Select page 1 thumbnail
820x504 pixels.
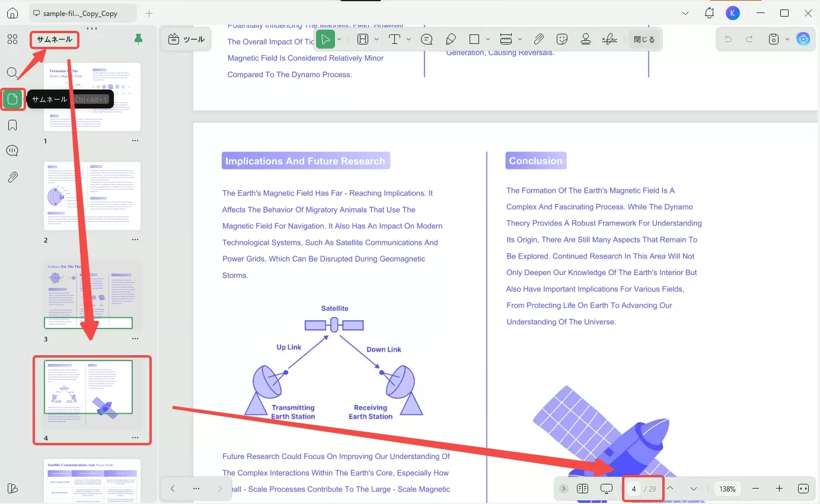pos(92,97)
